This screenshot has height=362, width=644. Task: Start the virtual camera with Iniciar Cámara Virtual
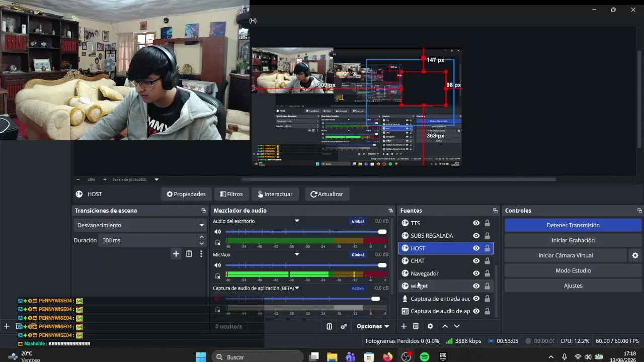point(566,255)
